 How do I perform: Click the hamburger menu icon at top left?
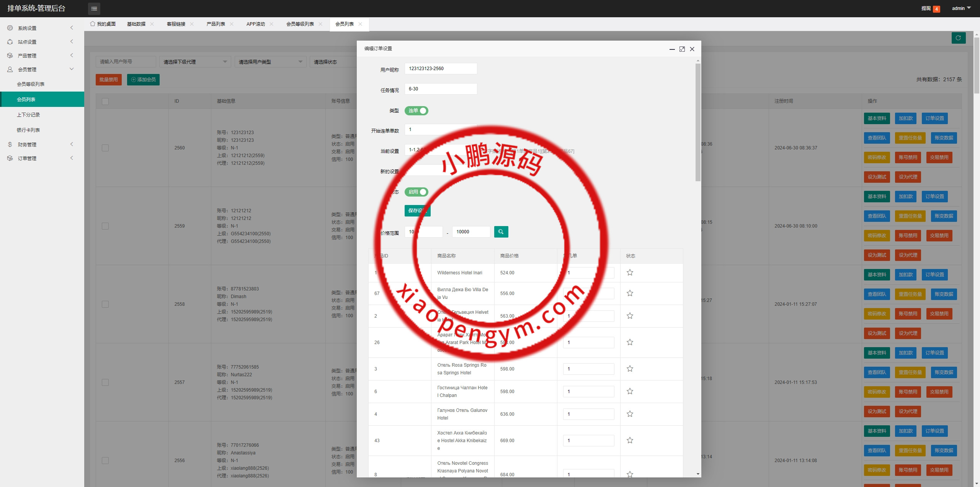(x=94, y=8)
